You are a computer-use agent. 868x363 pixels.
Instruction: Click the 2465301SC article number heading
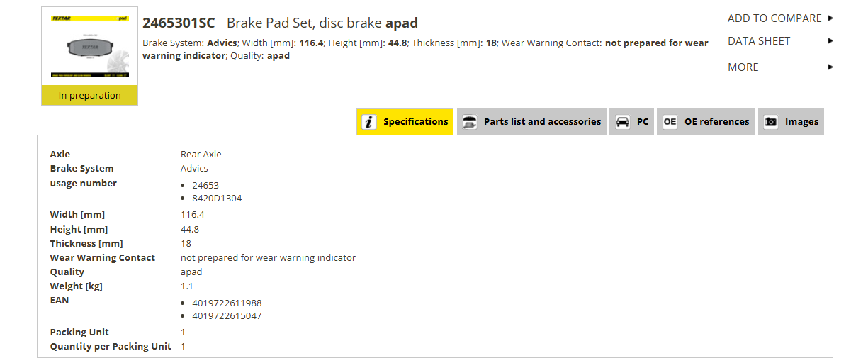click(179, 23)
